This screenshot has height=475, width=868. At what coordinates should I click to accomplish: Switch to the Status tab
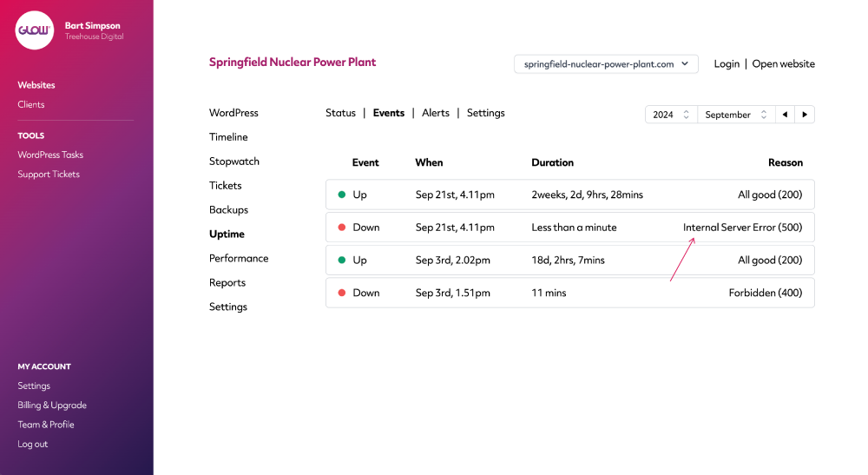click(x=340, y=113)
